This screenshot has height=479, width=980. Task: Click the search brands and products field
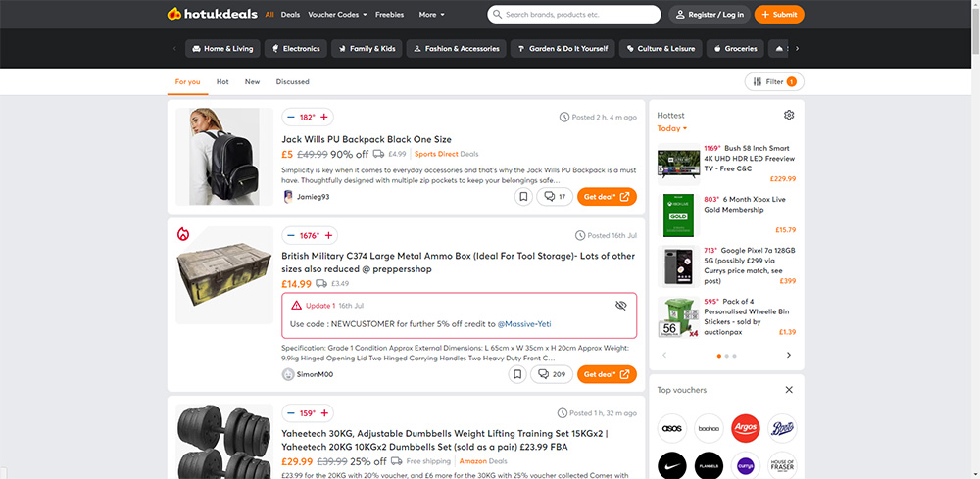coord(578,15)
